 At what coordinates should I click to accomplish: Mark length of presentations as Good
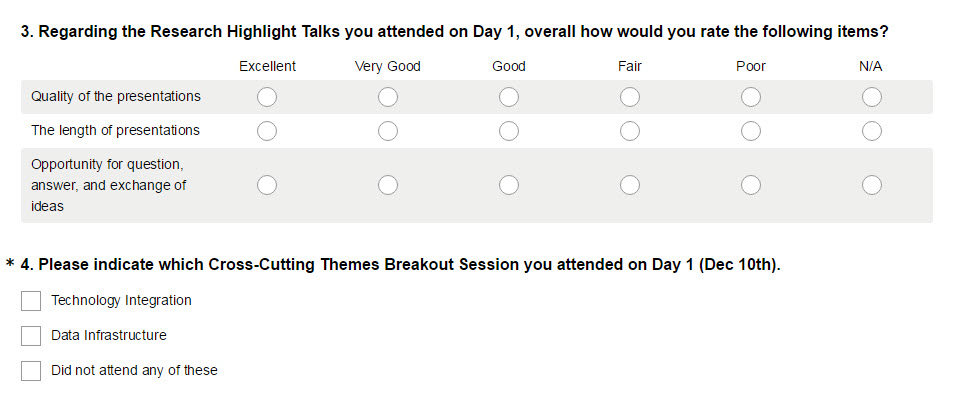tap(509, 131)
